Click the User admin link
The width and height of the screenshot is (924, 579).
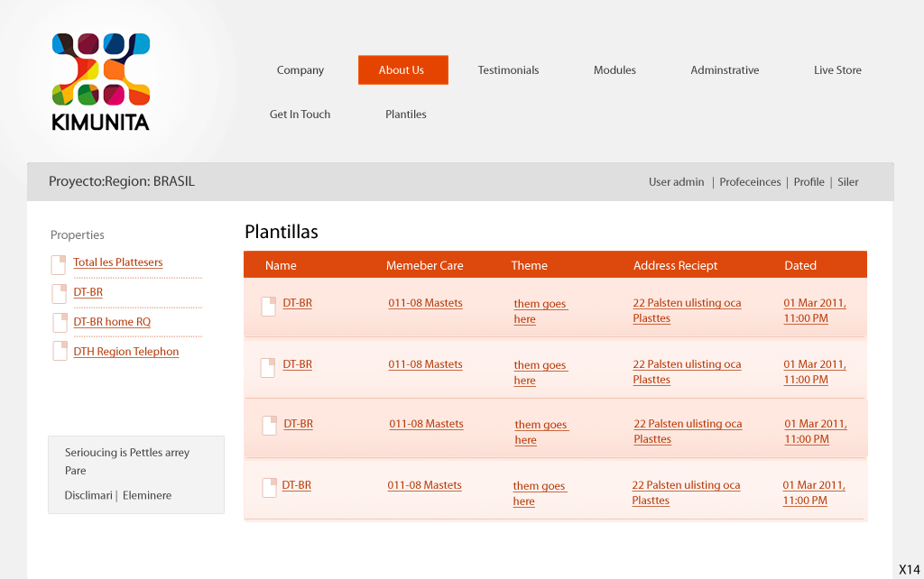pos(677,182)
